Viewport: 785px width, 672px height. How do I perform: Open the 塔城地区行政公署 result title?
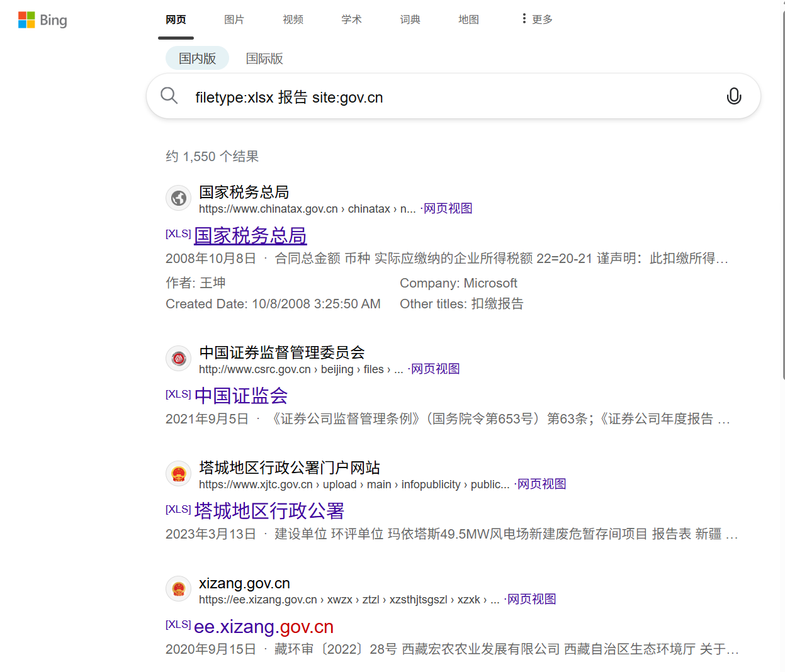click(269, 511)
